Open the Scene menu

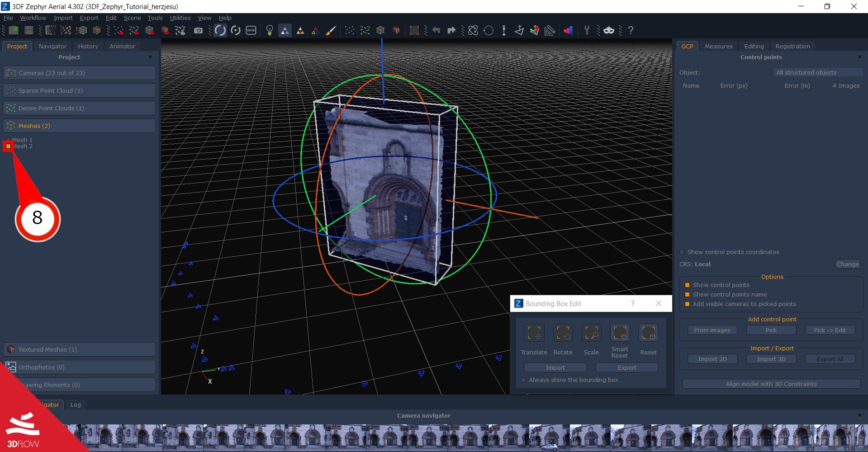133,18
